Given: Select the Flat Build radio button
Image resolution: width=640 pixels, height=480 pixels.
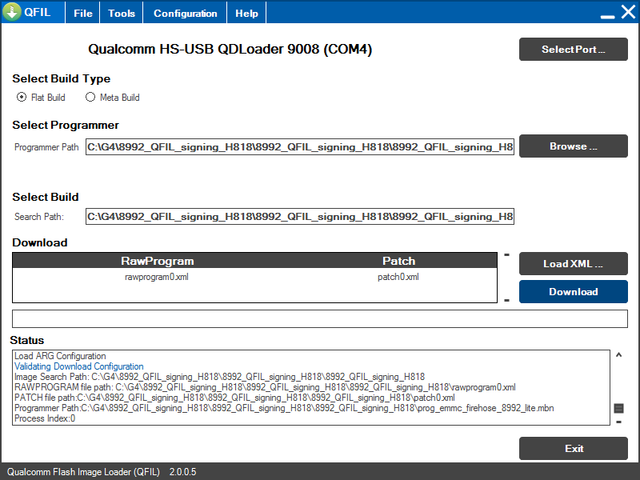Looking at the screenshot, I should (21, 97).
